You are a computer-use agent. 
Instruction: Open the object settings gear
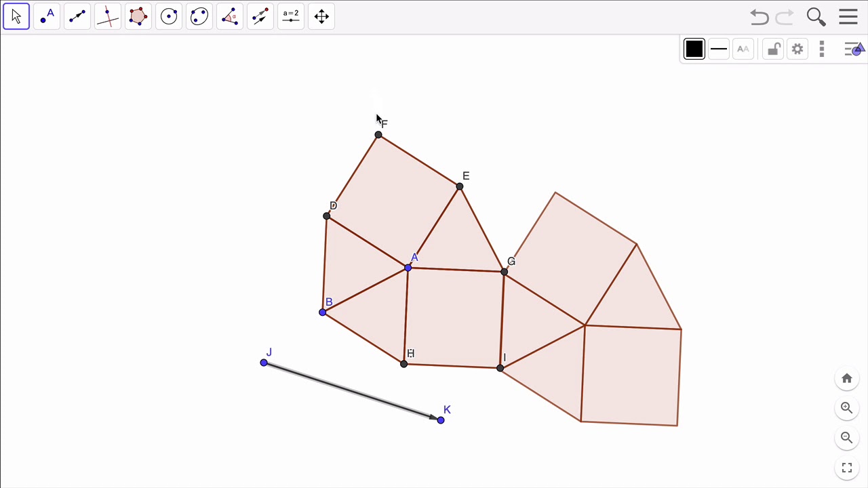797,49
